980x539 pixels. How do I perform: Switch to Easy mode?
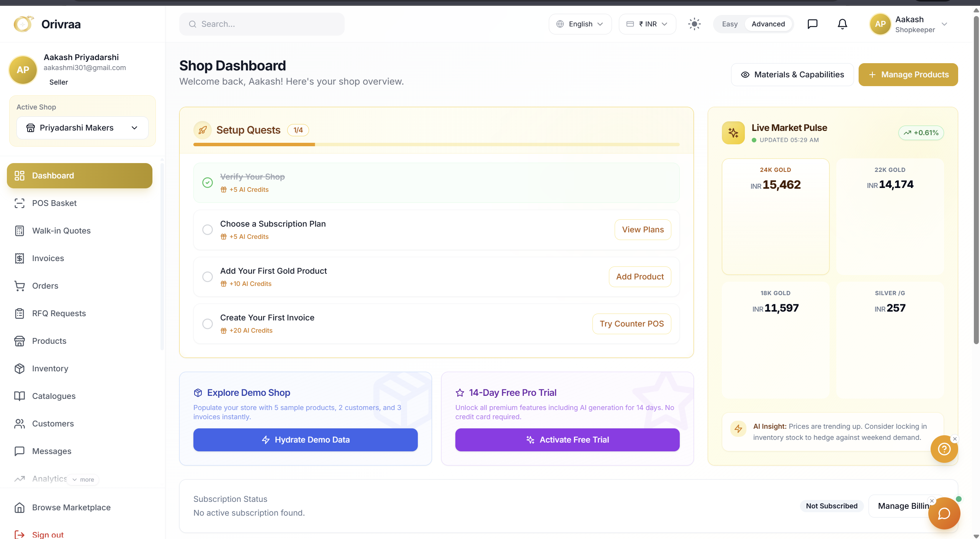click(x=730, y=24)
